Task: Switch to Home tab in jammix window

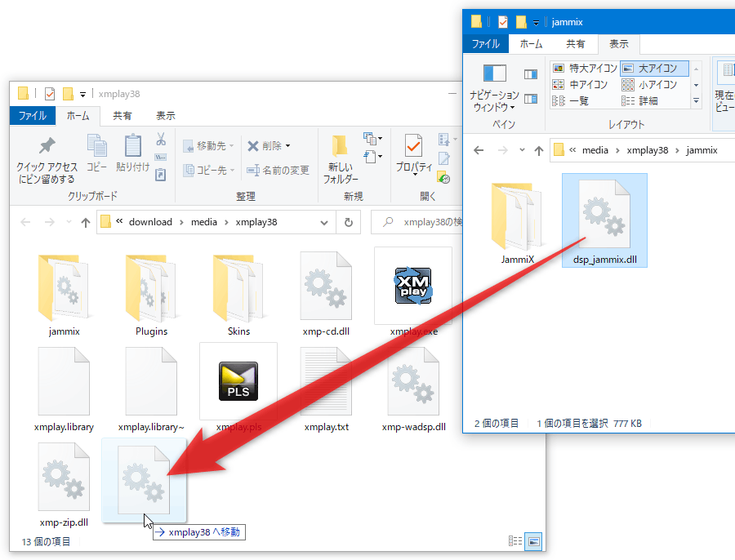Action: coord(531,44)
